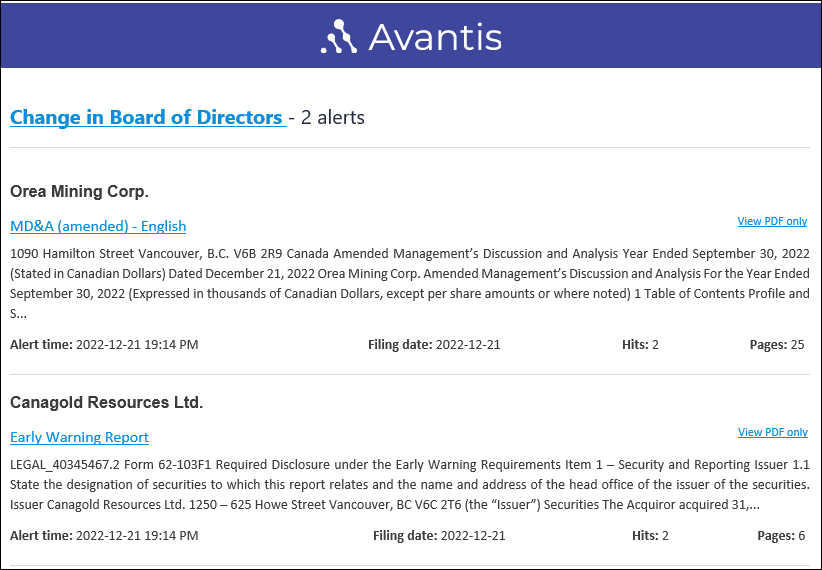View PDF only for Orea Mining Corp.

(x=772, y=221)
